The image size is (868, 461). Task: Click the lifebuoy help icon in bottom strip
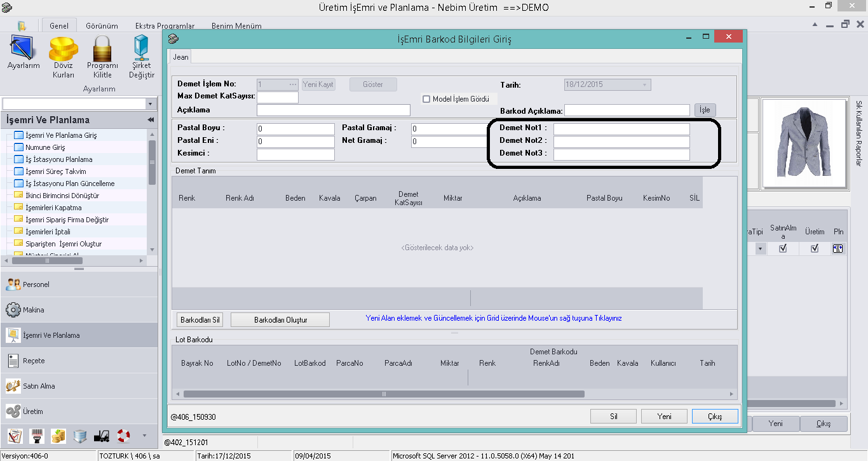click(123, 436)
